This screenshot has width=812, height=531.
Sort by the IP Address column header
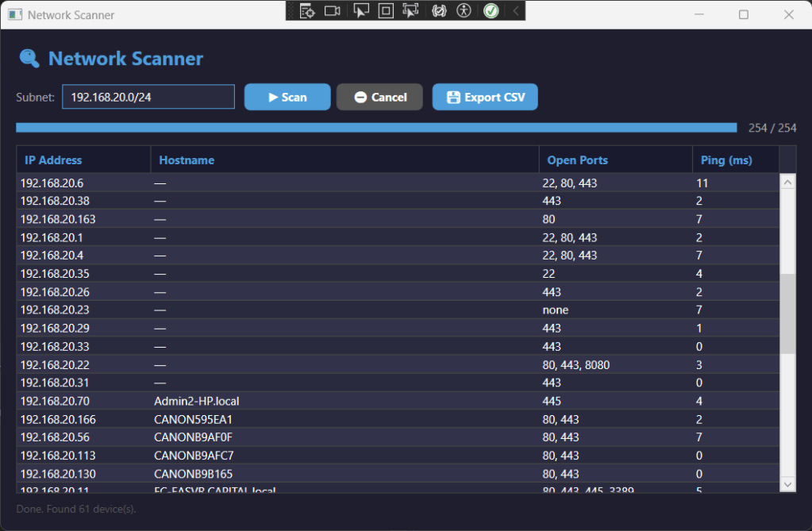tap(83, 160)
